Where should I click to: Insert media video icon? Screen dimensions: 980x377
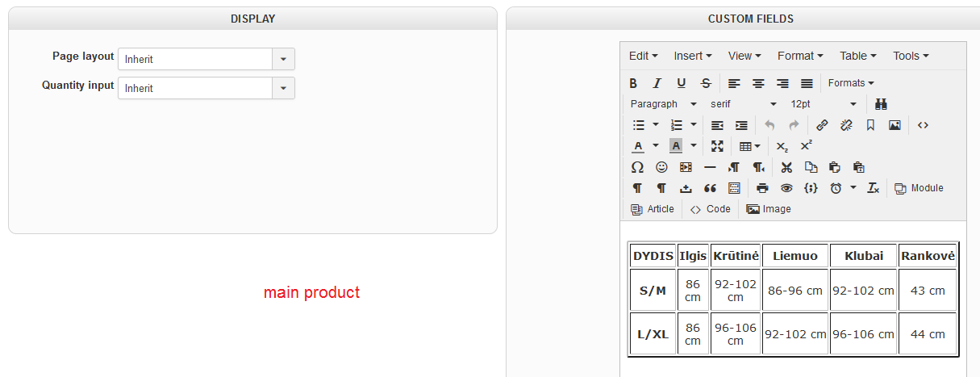[686, 167]
